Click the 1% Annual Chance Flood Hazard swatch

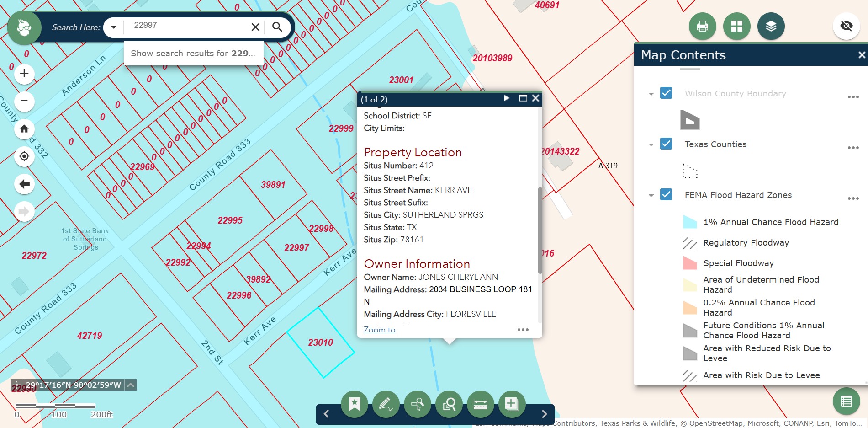click(x=689, y=222)
